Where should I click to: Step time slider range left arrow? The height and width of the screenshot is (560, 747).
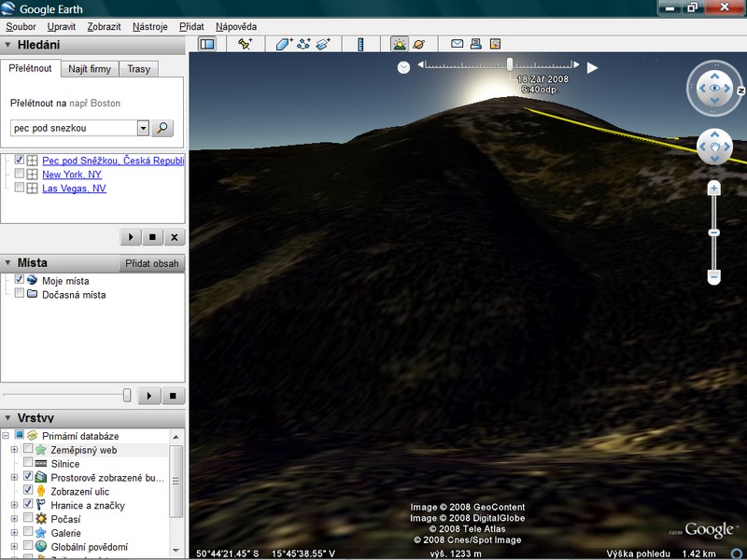pos(421,64)
